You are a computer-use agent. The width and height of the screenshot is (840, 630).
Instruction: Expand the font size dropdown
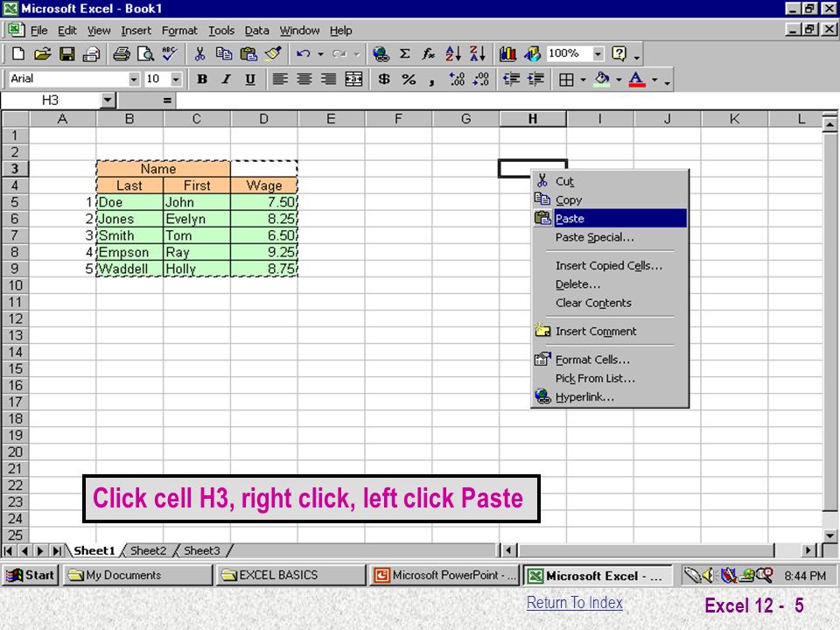pyautogui.click(x=176, y=80)
